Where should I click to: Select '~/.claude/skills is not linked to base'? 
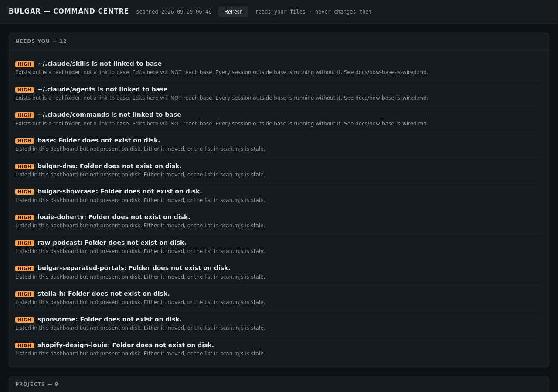click(x=99, y=64)
